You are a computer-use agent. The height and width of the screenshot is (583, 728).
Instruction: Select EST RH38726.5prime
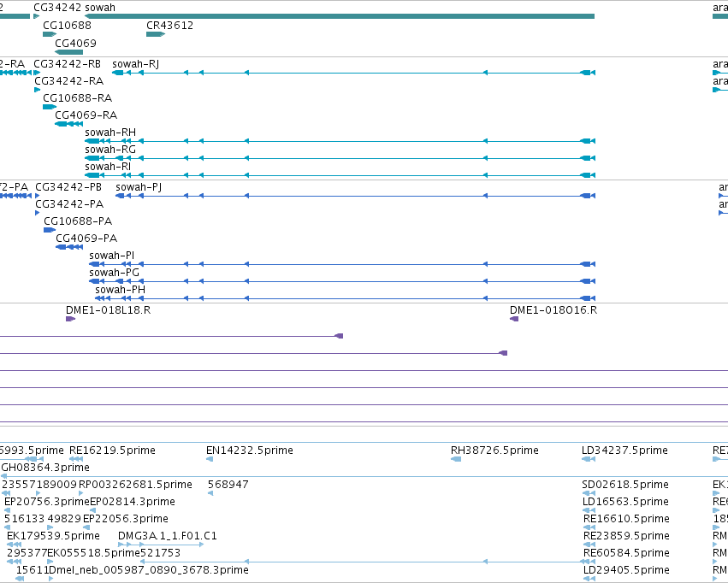click(x=494, y=450)
